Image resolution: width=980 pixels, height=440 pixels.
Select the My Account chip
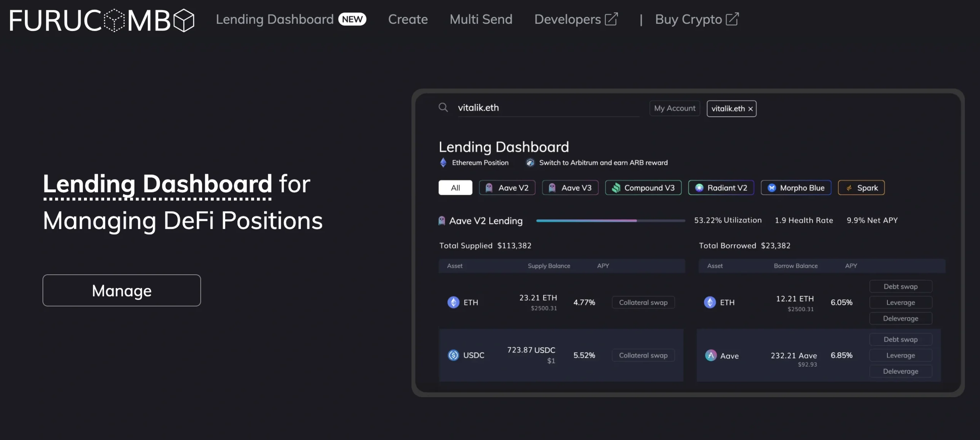(675, 108)
